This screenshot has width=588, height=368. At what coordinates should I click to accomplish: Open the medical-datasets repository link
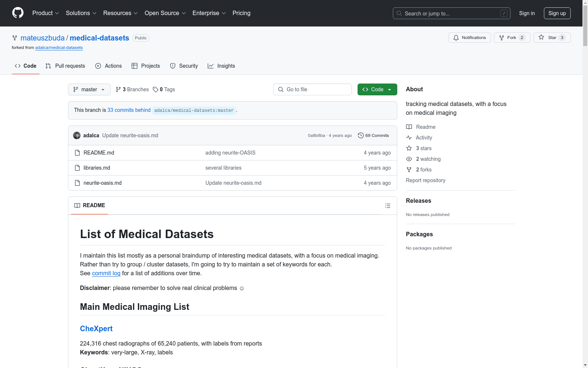pyautogui.click(x=99, y=38)
